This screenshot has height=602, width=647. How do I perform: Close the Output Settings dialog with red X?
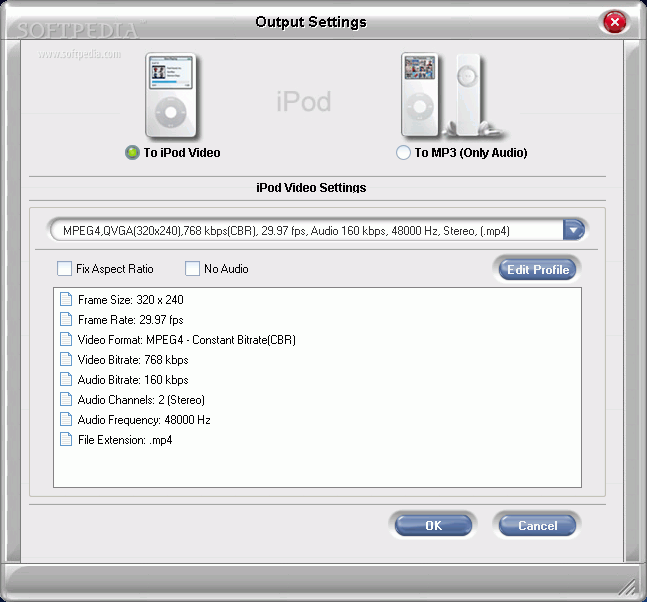(614, 22)
